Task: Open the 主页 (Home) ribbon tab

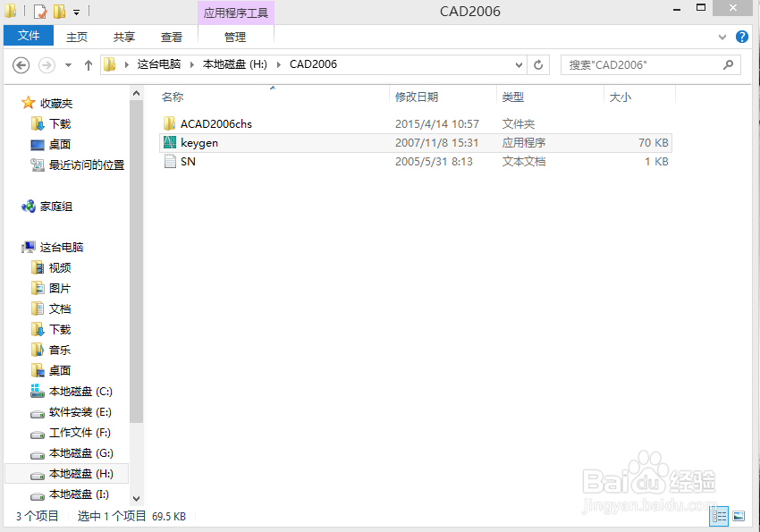Action: click(77, 37)
